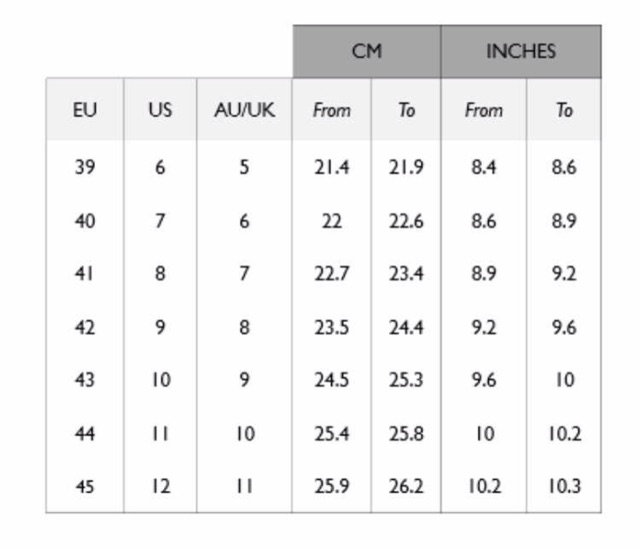Select the 21.4 CM From value

tap(331, 167)
